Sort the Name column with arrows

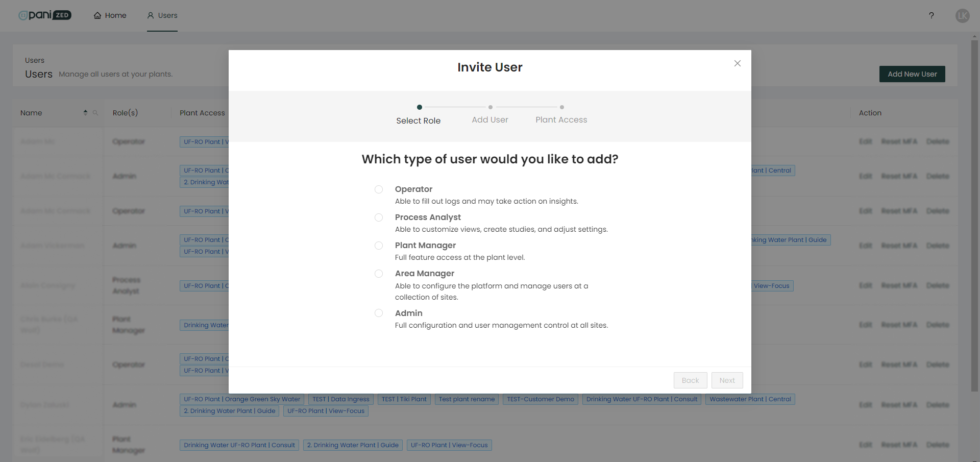pos(85,113)
